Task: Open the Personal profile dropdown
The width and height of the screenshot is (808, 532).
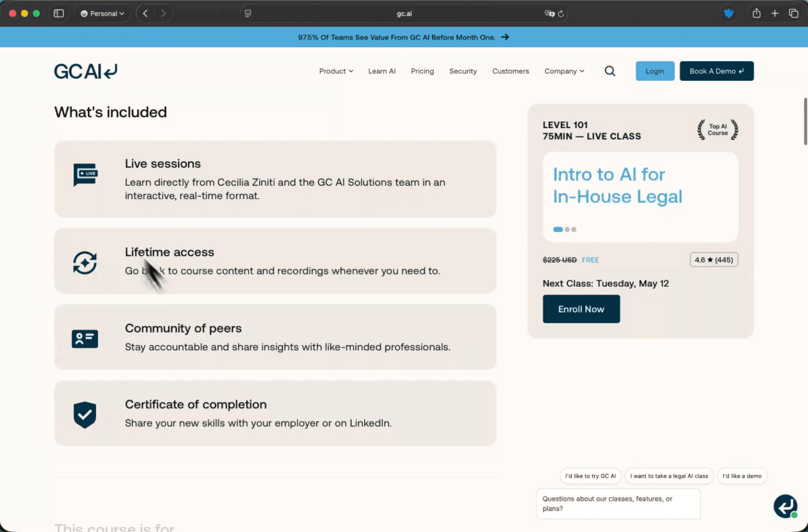Action: (x=103, y=13)
